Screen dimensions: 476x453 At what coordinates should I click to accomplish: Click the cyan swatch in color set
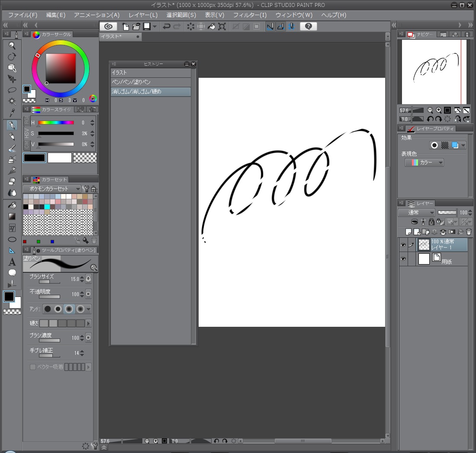tap(47, 207)
